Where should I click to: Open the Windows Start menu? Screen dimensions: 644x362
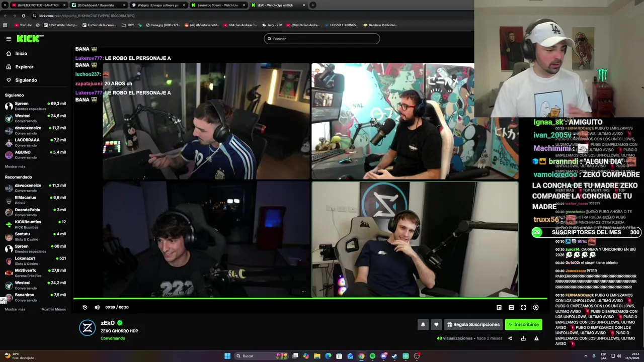pyautogui.click(x=227, y=356)
